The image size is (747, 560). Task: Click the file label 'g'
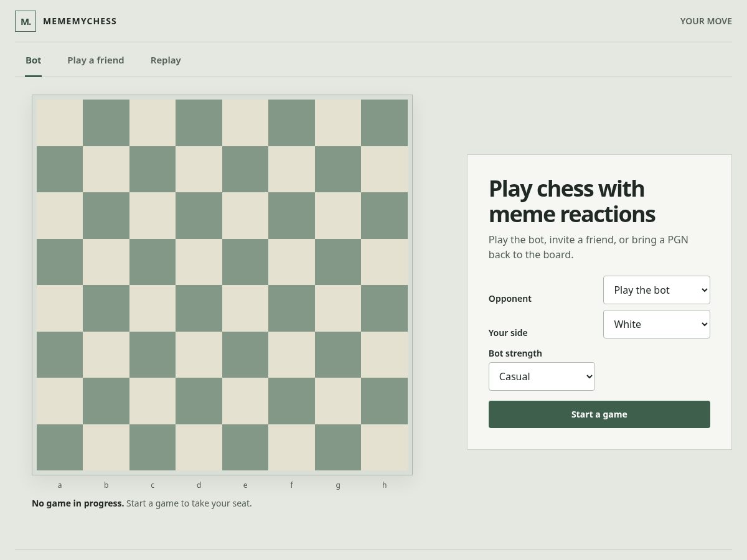click(x=338, y=485)
